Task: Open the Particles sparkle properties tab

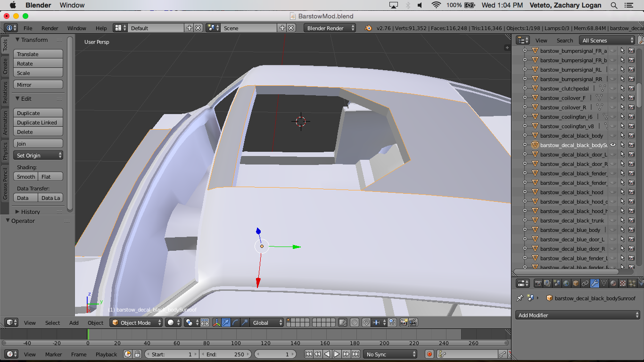Action: coord(632,283)
